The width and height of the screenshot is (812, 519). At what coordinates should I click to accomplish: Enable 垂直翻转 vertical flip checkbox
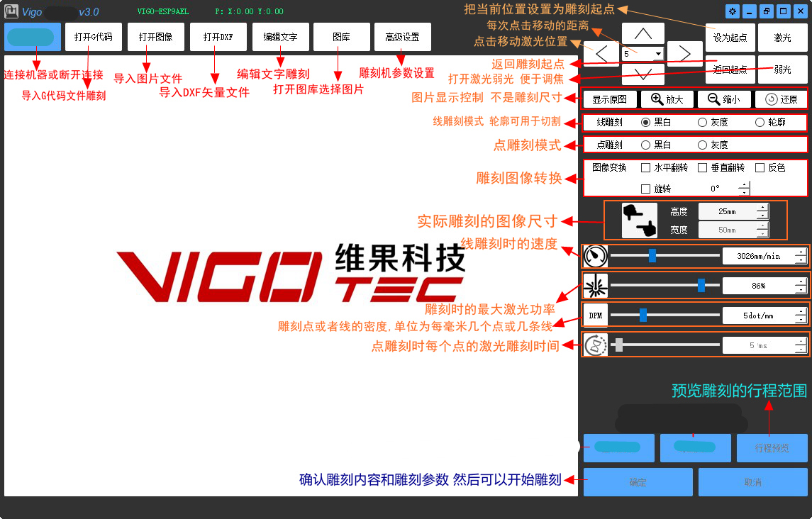click(x=703, y=168)
